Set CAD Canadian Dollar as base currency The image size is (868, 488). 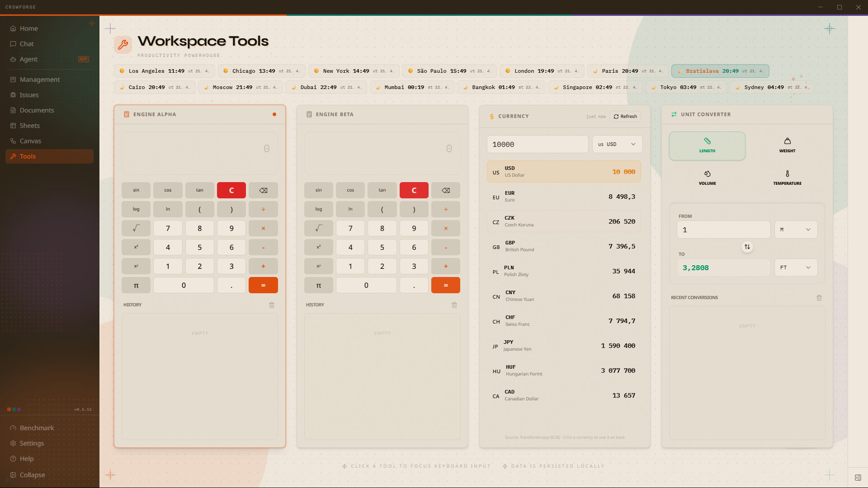[x=564, y=395]
